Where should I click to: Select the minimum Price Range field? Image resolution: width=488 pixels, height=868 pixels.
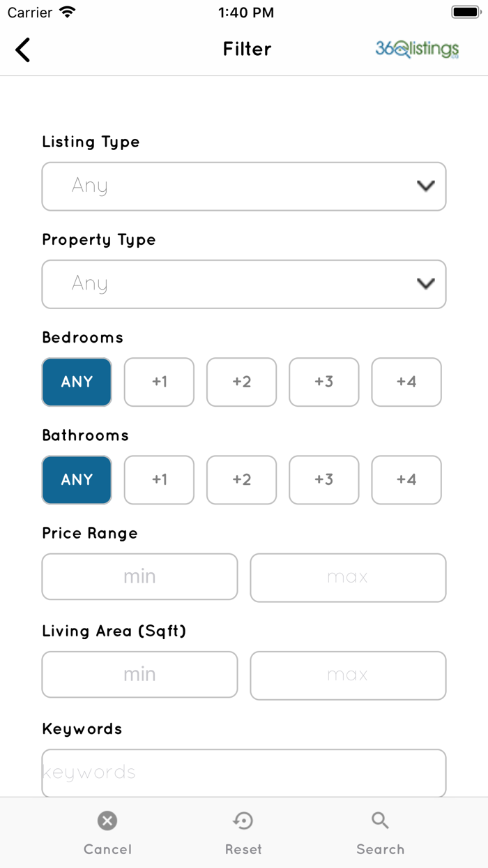tap(139, 577)
